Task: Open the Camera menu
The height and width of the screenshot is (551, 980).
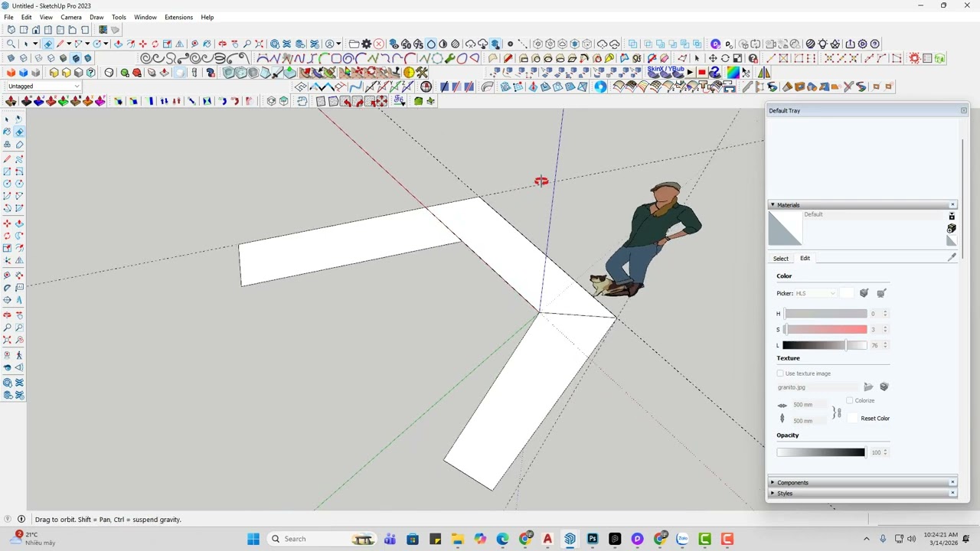Action: [x=71, y=17]
